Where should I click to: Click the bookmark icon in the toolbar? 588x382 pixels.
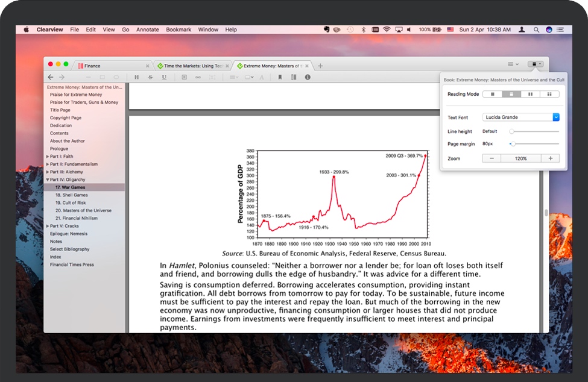(x=280, y=77)
